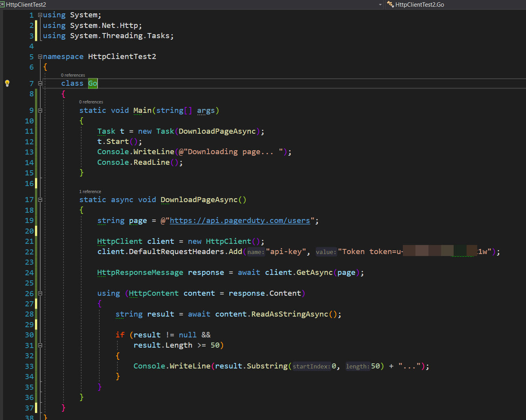This screenshot has height=420, width=526.
Task: Click line number 11 to select that line
Action: (x=29, y=131)
